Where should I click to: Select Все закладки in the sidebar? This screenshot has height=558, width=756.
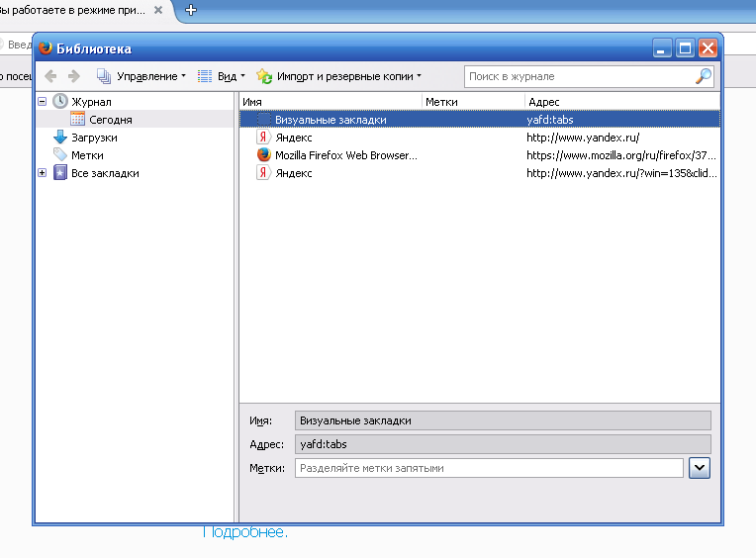pyautogui.click(x=105, y=173)
